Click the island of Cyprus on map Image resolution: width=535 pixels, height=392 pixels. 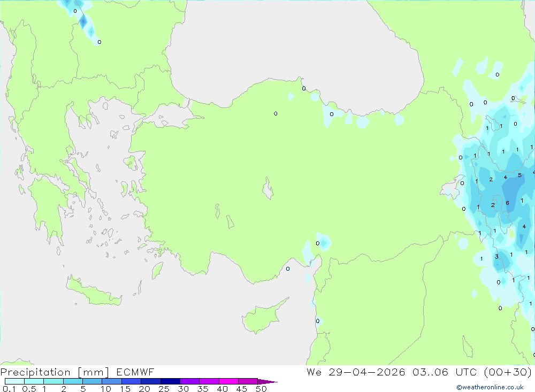click(262, 318)
